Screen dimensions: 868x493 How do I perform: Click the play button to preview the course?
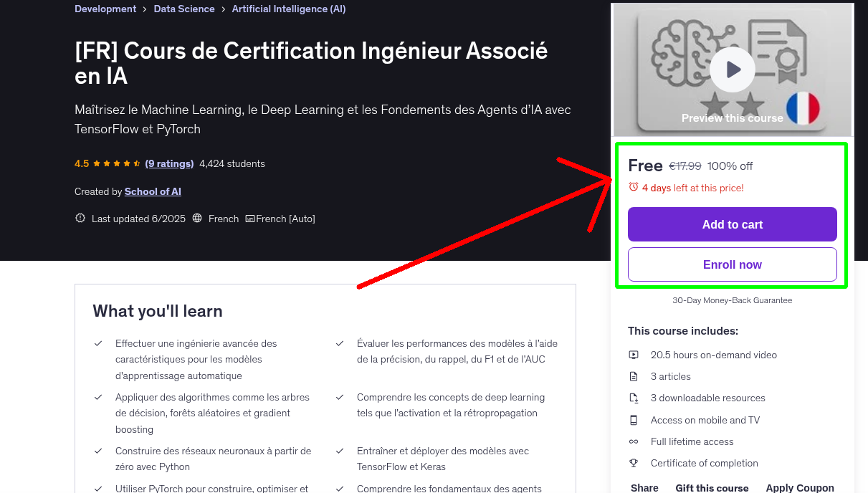click(732, 69)
